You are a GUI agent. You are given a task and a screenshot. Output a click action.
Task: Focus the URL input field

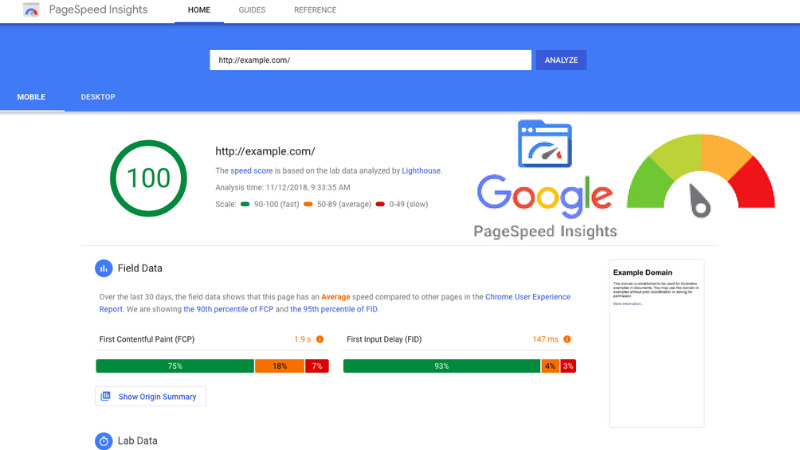(370, 60)
